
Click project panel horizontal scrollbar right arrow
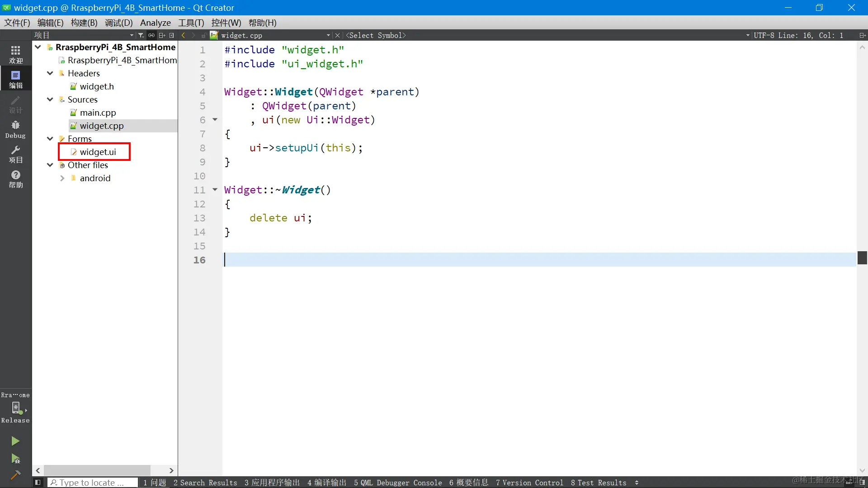(x=171, y=470)
